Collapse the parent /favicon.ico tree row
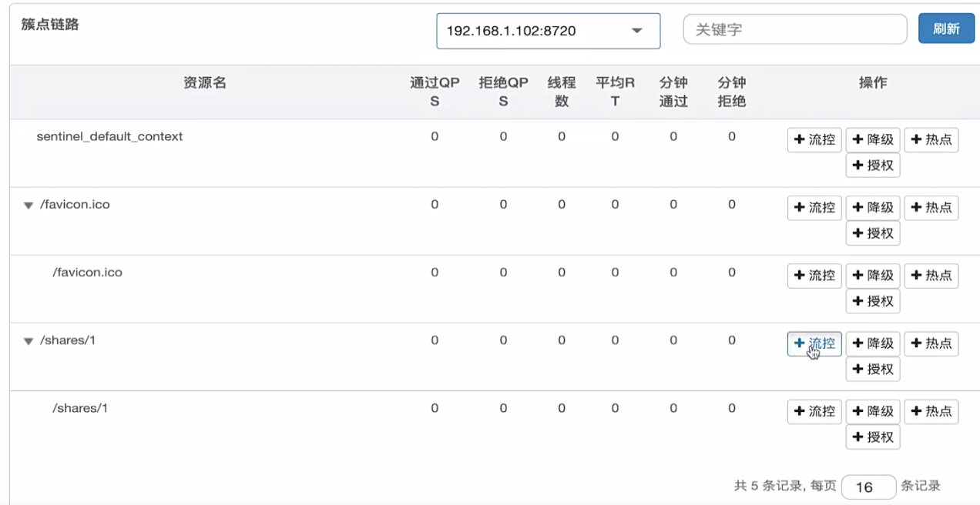The image size is (980, 505). [x=29, y=206]
